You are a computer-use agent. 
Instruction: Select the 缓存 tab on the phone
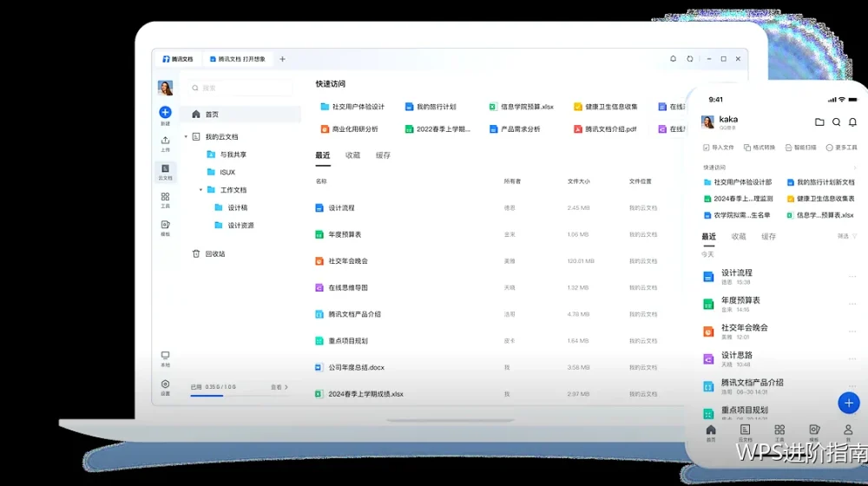(x=768, y=236)
